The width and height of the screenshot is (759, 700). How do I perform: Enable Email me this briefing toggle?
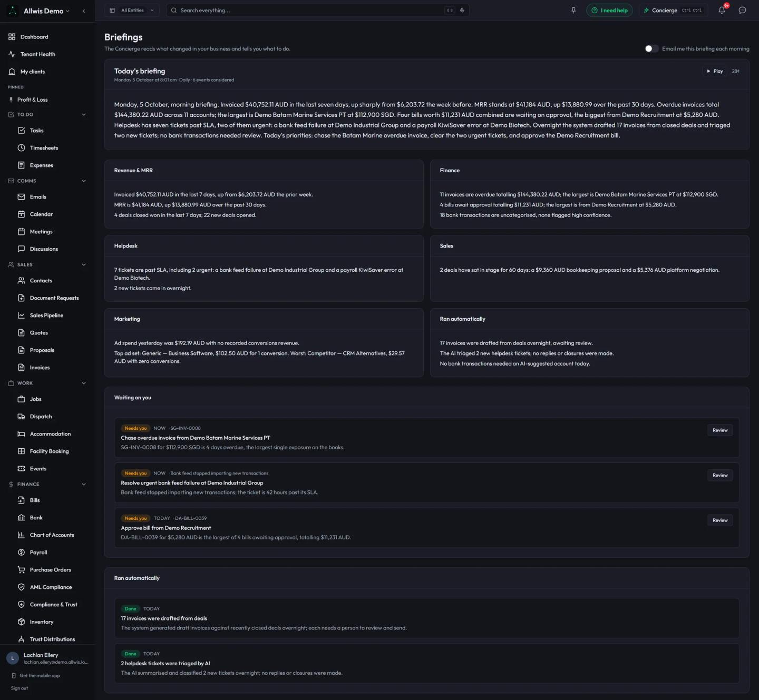click(651, 48)
